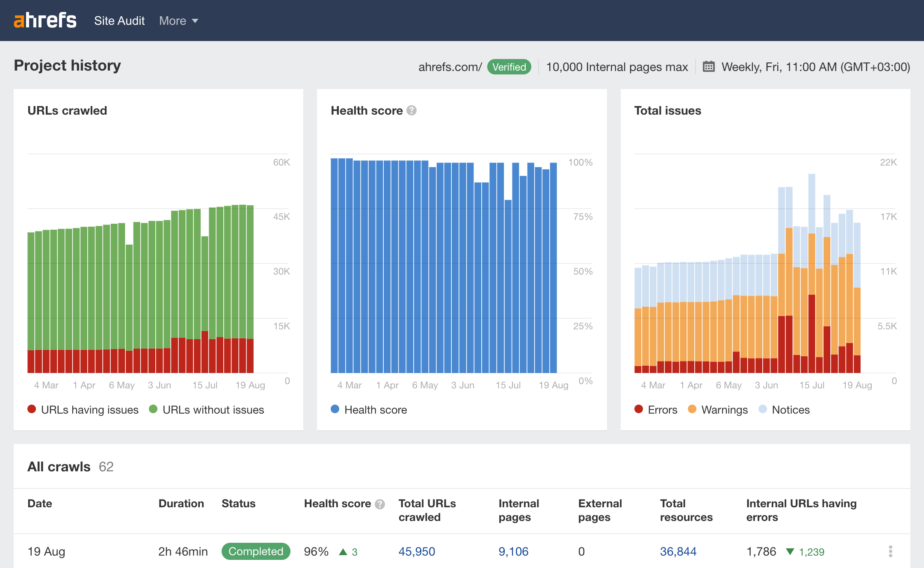The height and width of the screenshot is (568, 924).
Task: Open Internal pages value 9,106
Action: tap(513, 551)
